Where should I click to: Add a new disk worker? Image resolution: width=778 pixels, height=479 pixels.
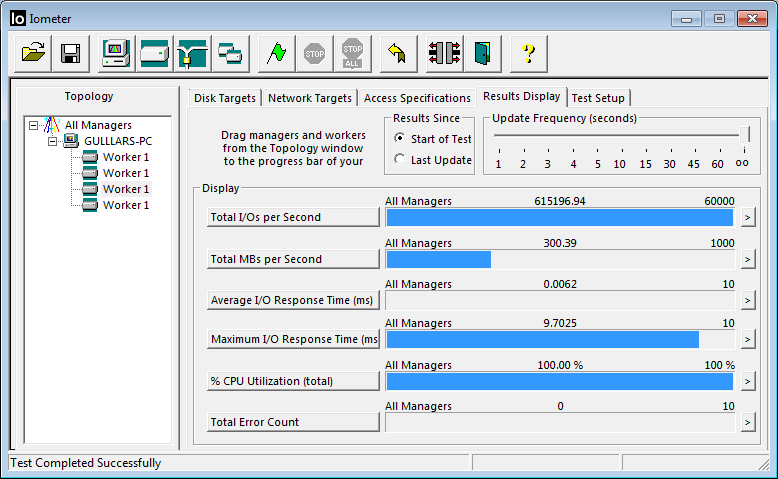tap(154, 54)
